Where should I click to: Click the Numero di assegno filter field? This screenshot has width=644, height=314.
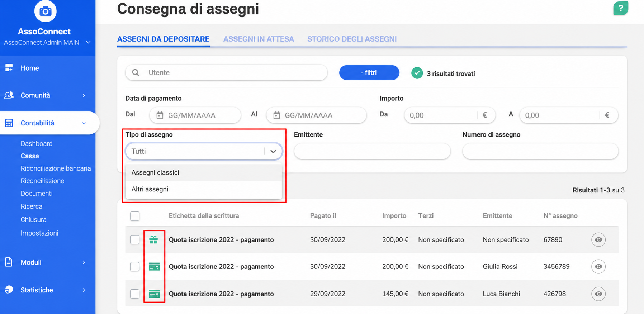pos(540,151)
